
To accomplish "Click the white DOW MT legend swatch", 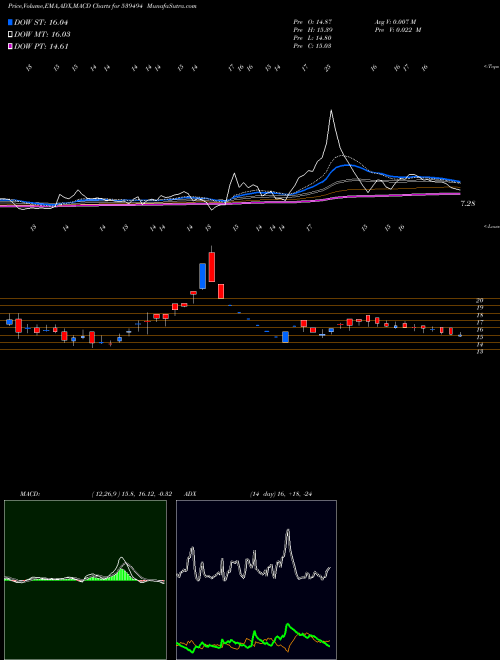I will pos(10,35).
